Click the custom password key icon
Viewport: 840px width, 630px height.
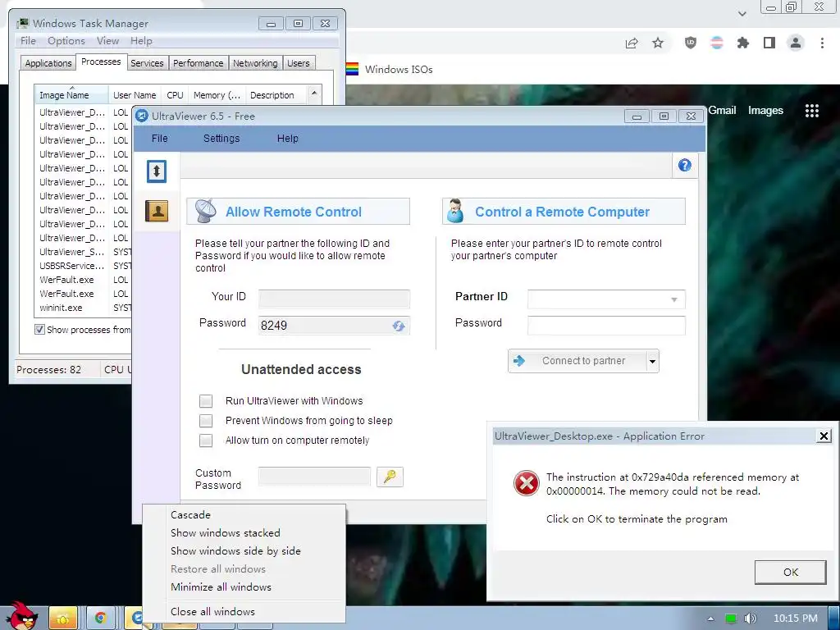[x=390, y=477]
